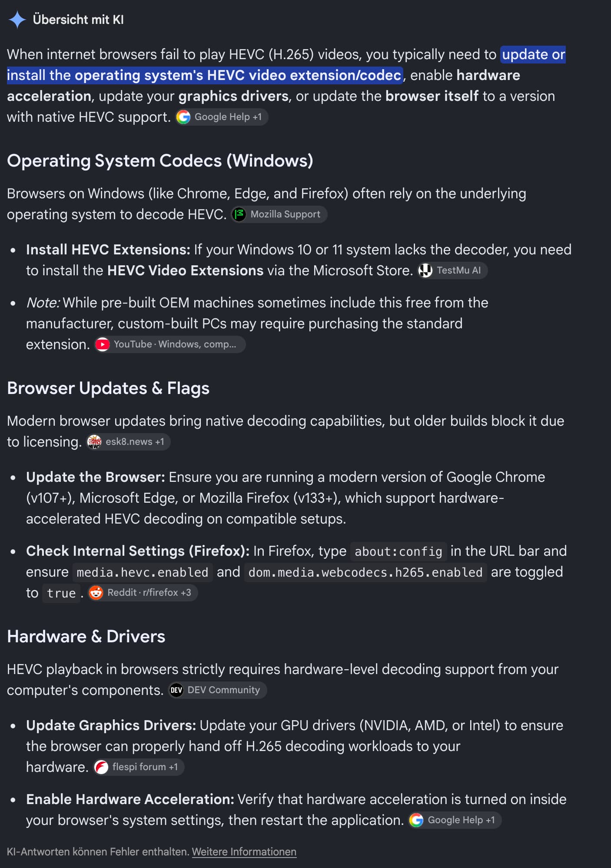The height and width of the screenshot is (868, 611).
Task: Click the black DEV badge icon
Action: coord(176,690)
